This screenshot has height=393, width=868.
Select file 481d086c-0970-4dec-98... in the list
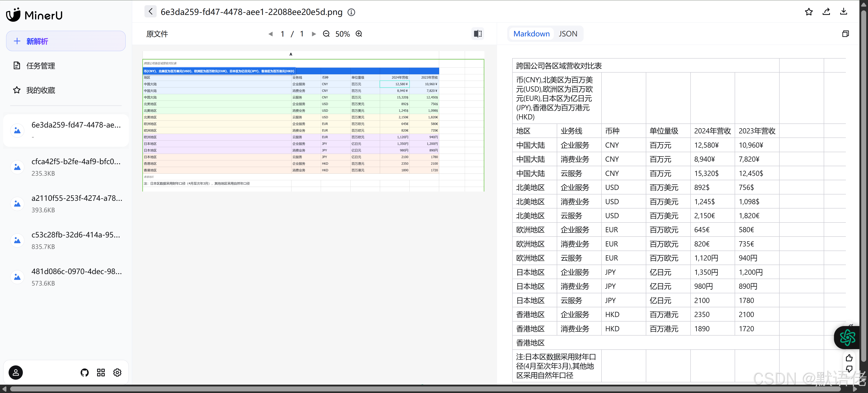[66, 277]
